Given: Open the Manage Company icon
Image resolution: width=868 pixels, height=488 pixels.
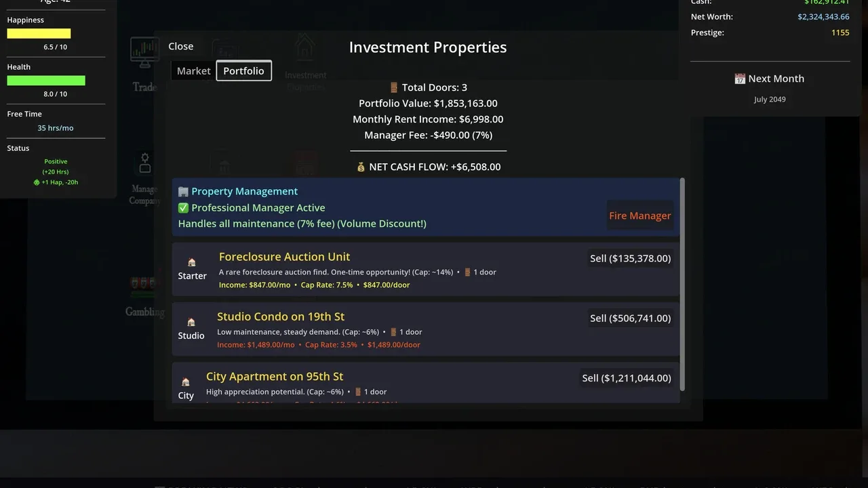Looking at the screenshot, I should 144,163.
